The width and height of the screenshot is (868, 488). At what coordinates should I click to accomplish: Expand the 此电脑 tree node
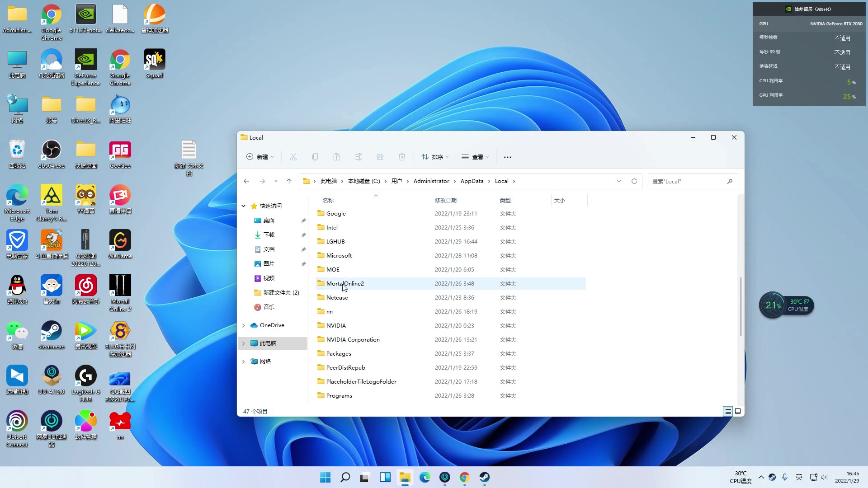[x=244, y=343]
